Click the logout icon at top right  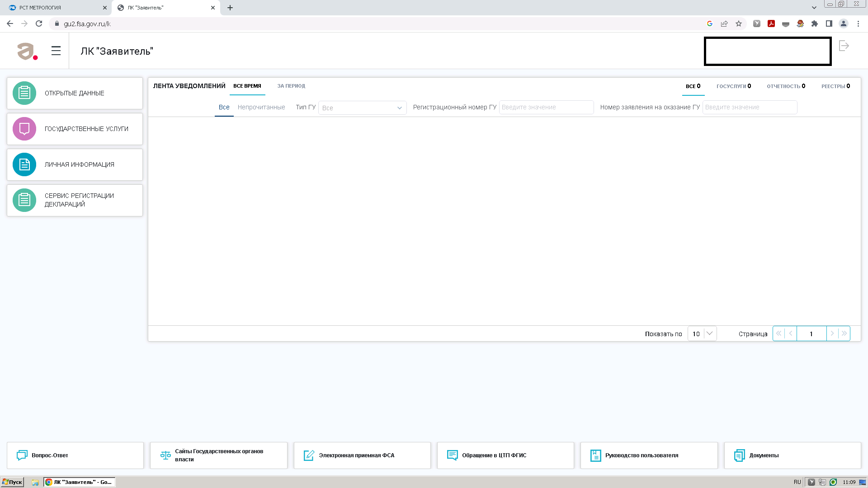point(844,46)
